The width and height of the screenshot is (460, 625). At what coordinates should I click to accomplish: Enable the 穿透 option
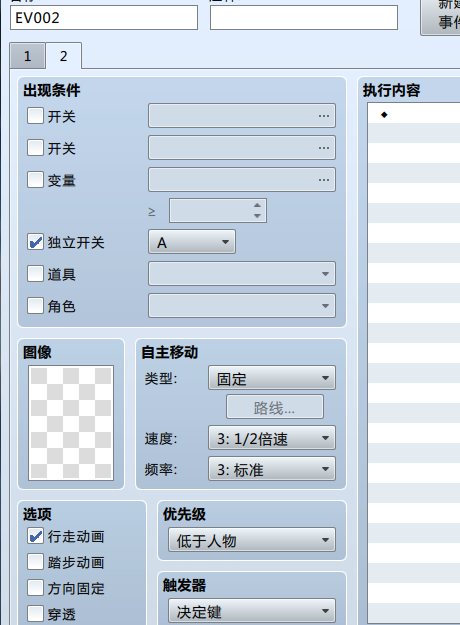[35, 614]
